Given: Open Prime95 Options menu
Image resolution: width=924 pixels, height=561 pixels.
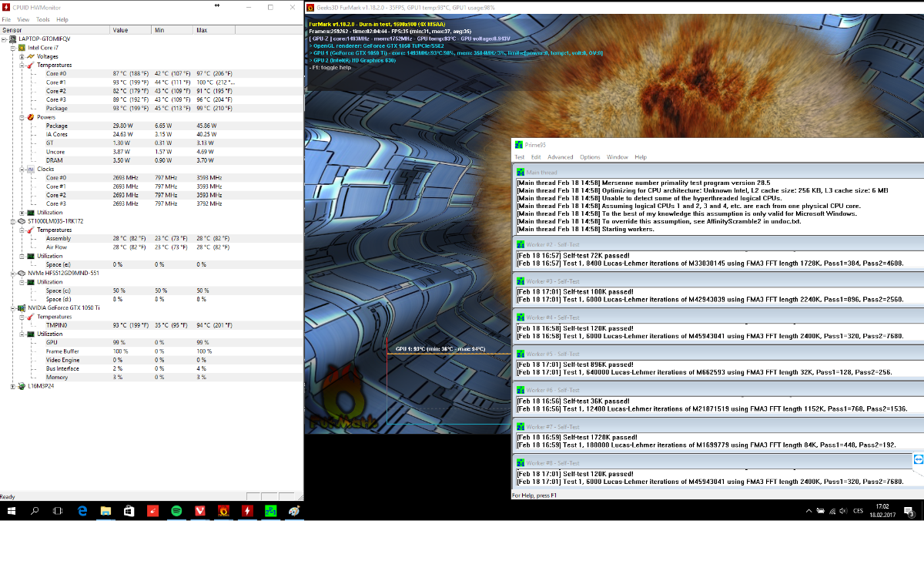Looking at the screenshot, I should click(x=590, y=156).
